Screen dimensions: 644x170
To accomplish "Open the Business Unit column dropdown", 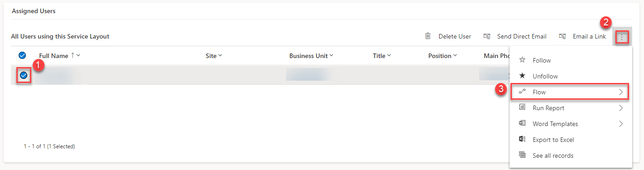I will (331, 56).
